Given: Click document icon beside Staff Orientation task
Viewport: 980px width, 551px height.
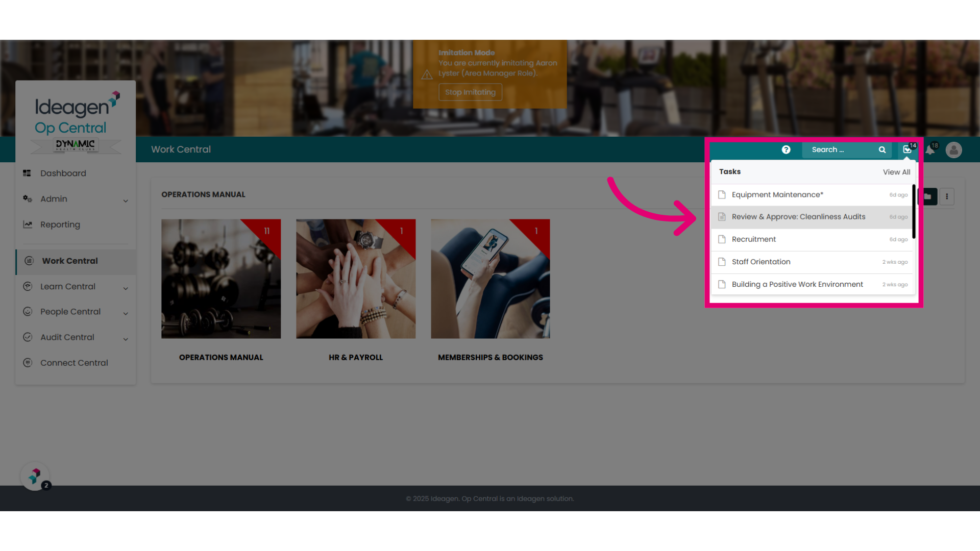Looking at the screenshot, I should click(x=722, y=262).
